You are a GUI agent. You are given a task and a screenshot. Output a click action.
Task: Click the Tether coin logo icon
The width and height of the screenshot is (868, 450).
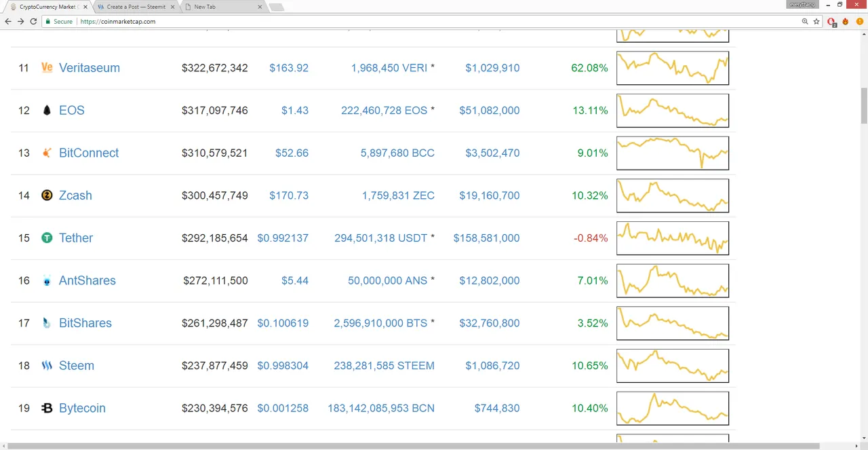tap(47, 238)
